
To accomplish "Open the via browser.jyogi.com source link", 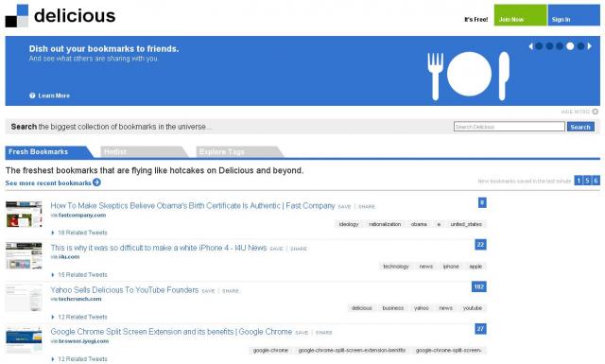I will tap(79, 341).
